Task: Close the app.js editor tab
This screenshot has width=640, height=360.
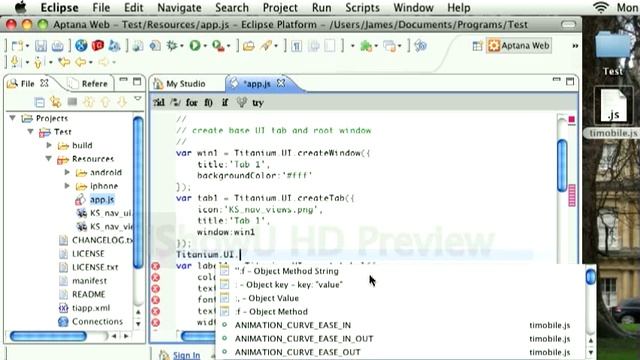Action: tap(281, 83)
